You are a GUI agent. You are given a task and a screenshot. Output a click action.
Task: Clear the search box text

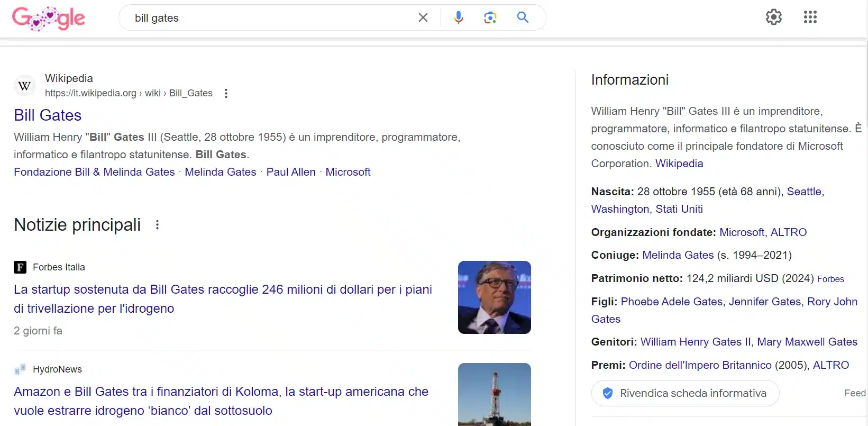pos(423,17)
